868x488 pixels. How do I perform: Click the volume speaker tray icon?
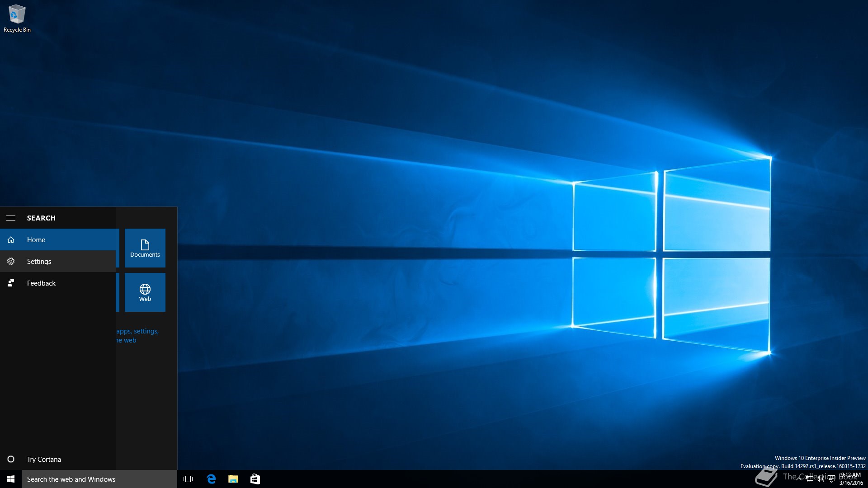click(820, 479)
